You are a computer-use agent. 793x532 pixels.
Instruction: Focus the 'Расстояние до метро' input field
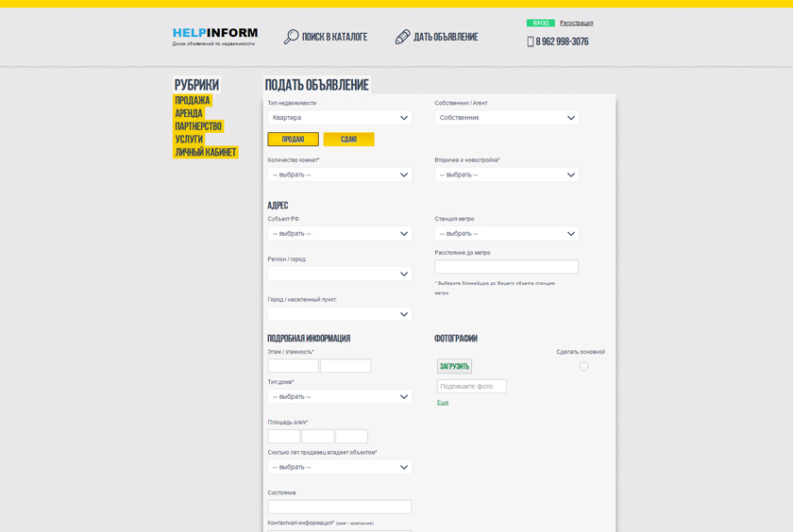click(x=506, y=267)
